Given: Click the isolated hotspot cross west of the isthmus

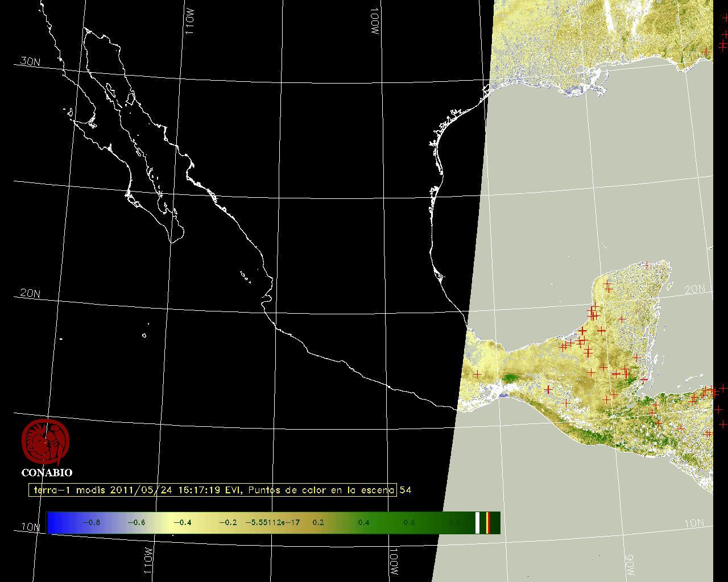Looking at the screenshot, I should click(477, 374).
